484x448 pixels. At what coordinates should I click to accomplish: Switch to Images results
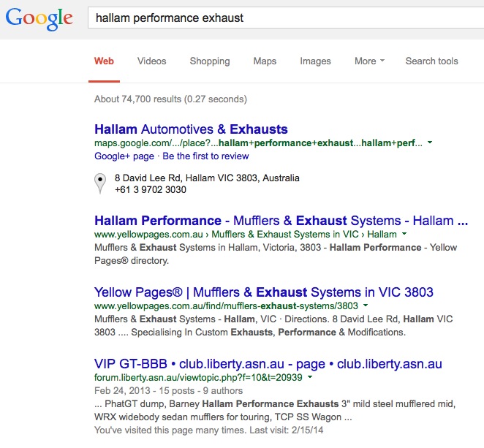pyautogui.click(x=315, y=61)
